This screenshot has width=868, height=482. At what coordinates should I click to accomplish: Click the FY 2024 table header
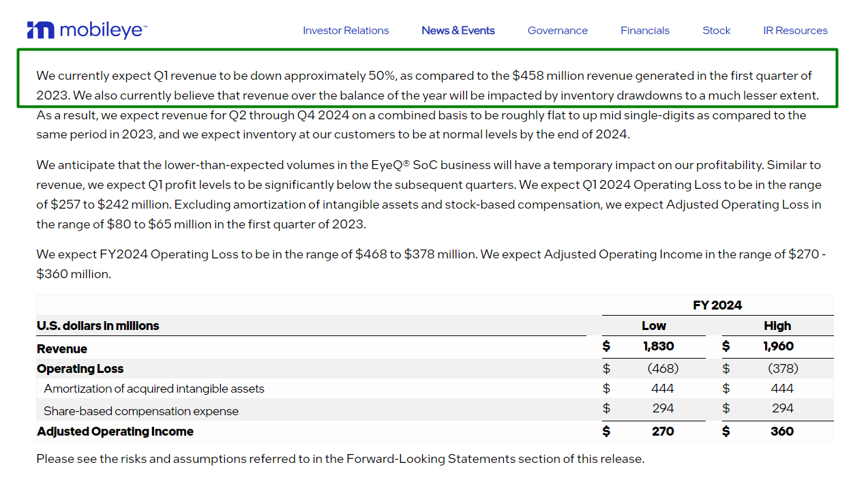point(717,305)
